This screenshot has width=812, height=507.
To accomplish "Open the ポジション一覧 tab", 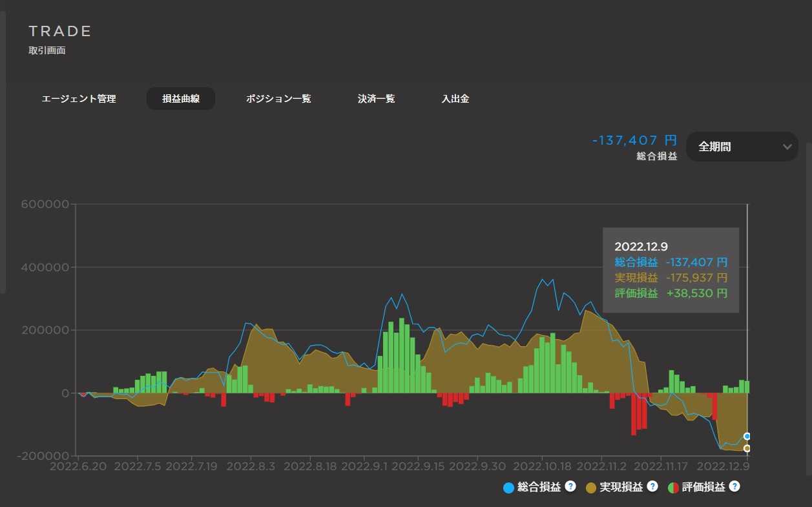I will tap(278, 99).
